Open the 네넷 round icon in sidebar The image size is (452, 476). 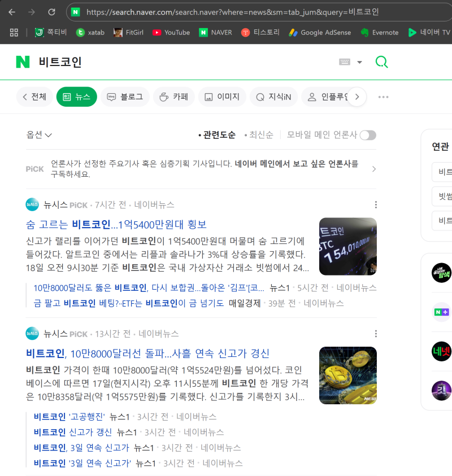tap(441, 351)
